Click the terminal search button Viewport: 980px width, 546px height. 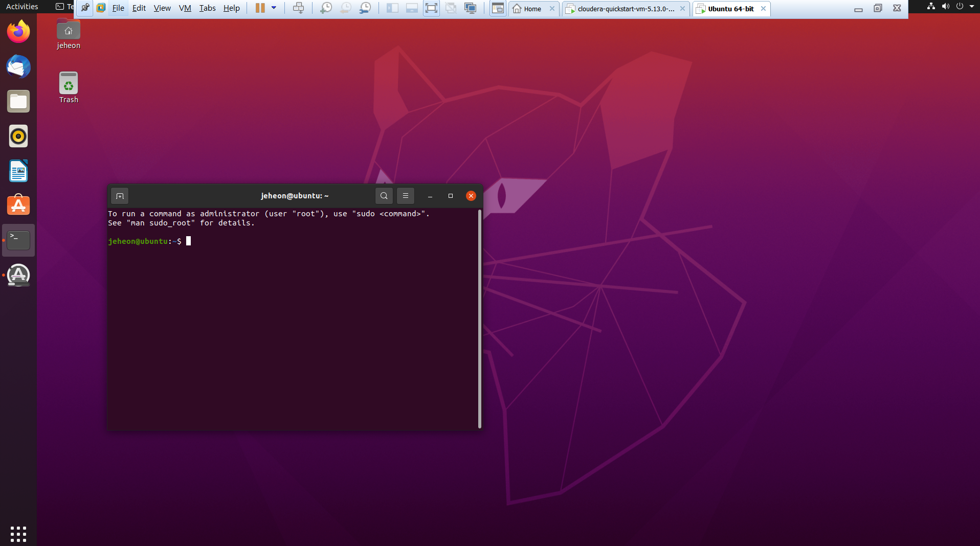point(384,196)
